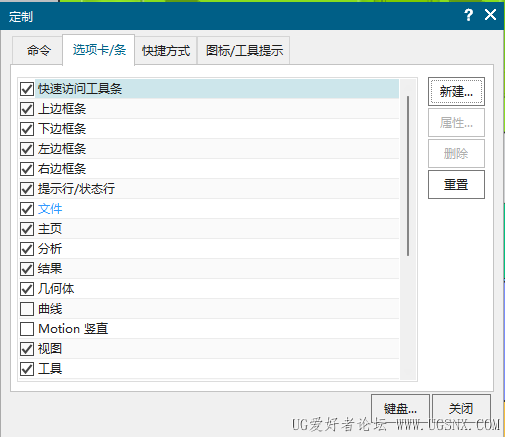The height and width of the screenshot is (437, 505).
Task: Select the 右边框条 row label
Action: [62, 169]
